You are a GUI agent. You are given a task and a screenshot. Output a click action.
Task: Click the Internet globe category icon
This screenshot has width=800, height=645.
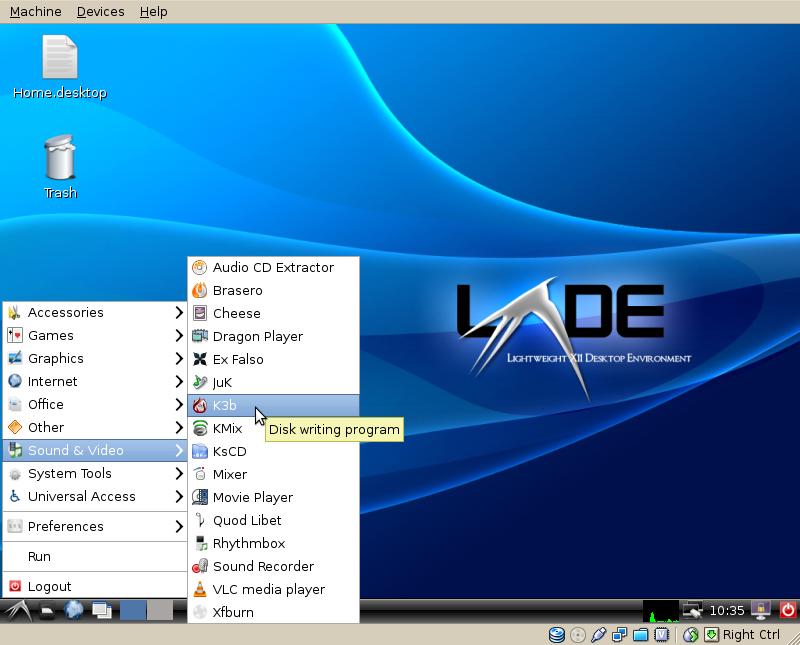15,381
